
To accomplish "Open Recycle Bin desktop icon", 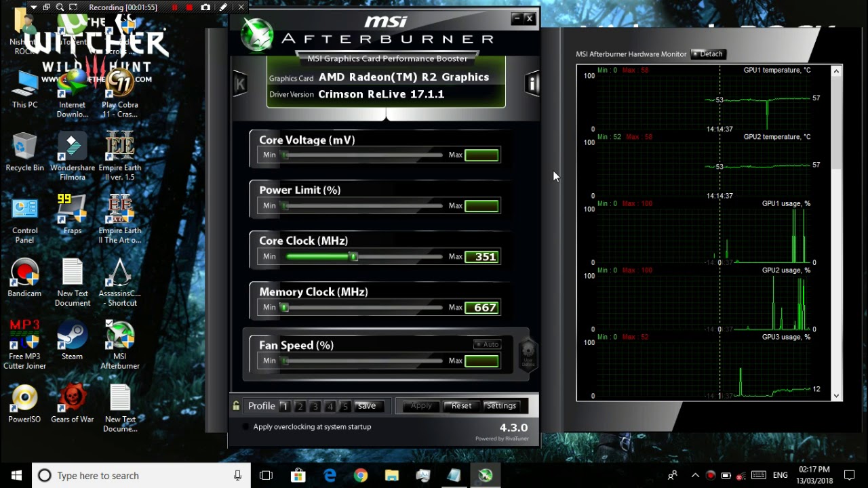I will pyautogui.click(x=24, y=152).
